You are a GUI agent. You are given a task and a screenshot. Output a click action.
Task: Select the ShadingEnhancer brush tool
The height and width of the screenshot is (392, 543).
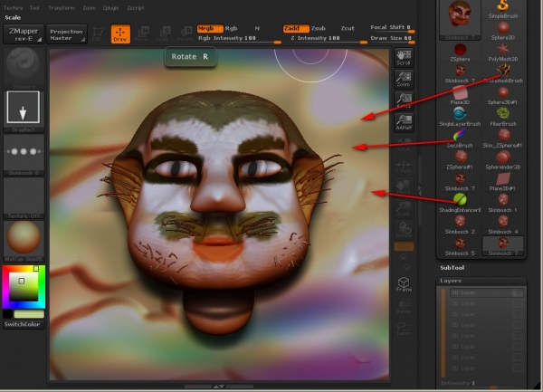[x=460, y=204]
